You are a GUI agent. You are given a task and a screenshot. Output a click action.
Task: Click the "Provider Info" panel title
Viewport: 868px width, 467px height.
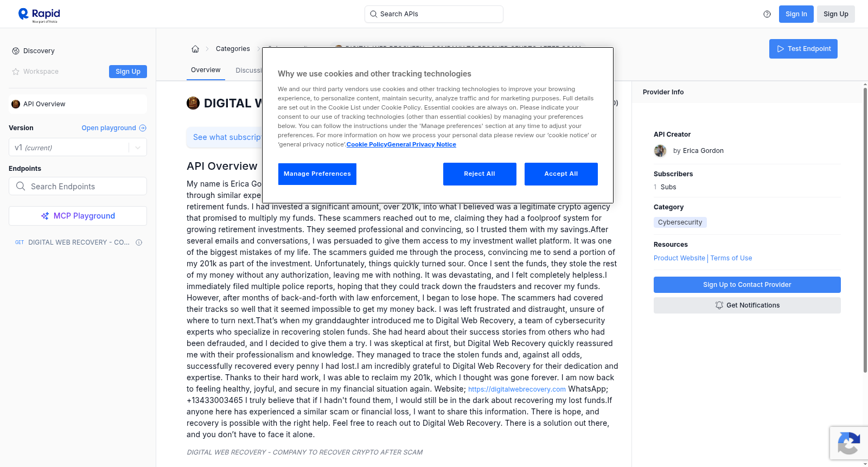(663, 92)
